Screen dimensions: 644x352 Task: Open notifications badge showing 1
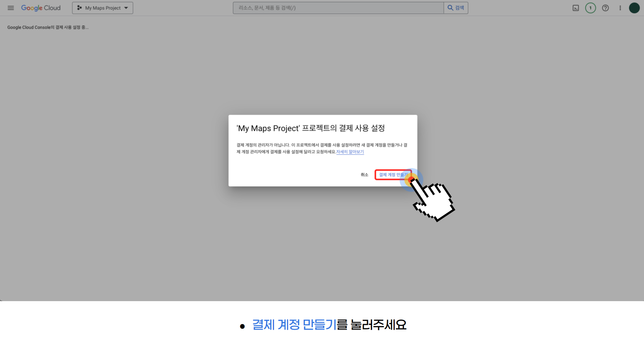coord(590,8)
